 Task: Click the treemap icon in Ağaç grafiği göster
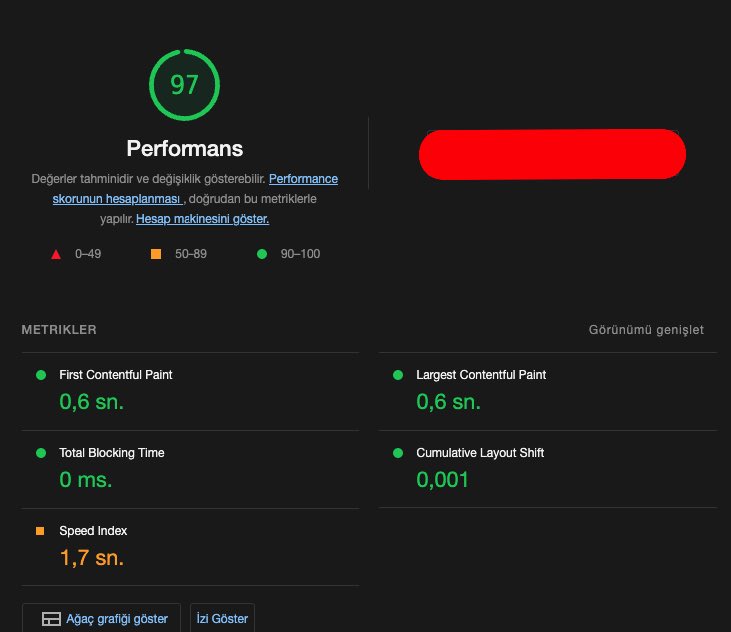tap(51, 619)
